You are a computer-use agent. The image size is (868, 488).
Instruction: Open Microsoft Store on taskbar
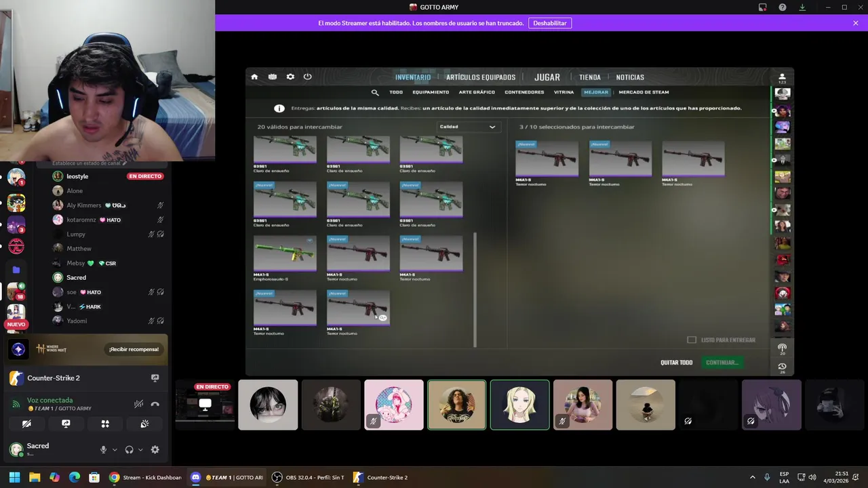(x=94, y=477)
